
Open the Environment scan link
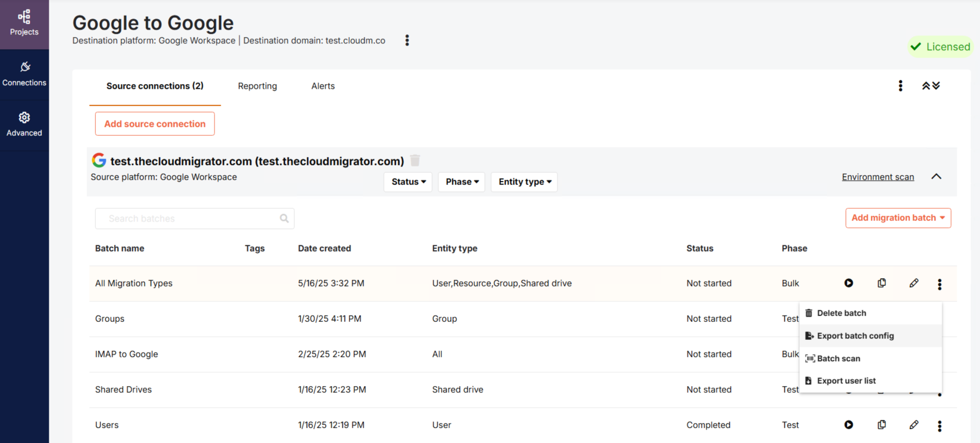pos(877,177)
